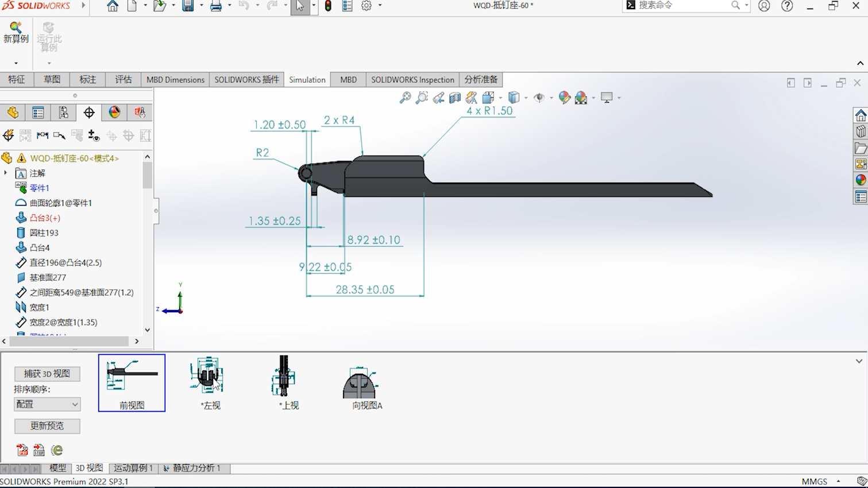
Task: Click the 更新预览 button
Action: pyautogui.click(x=47, y=426)
